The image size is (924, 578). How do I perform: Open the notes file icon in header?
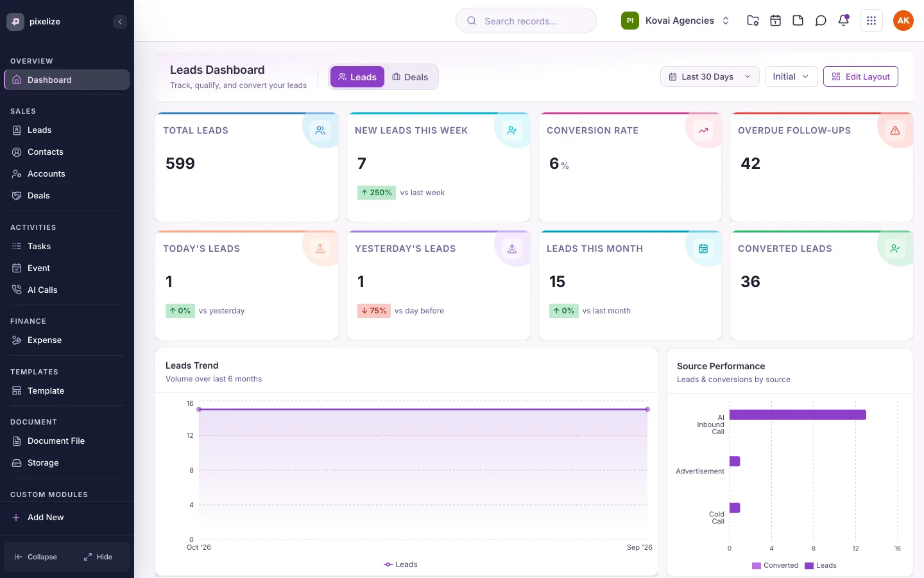coord(798,21)
